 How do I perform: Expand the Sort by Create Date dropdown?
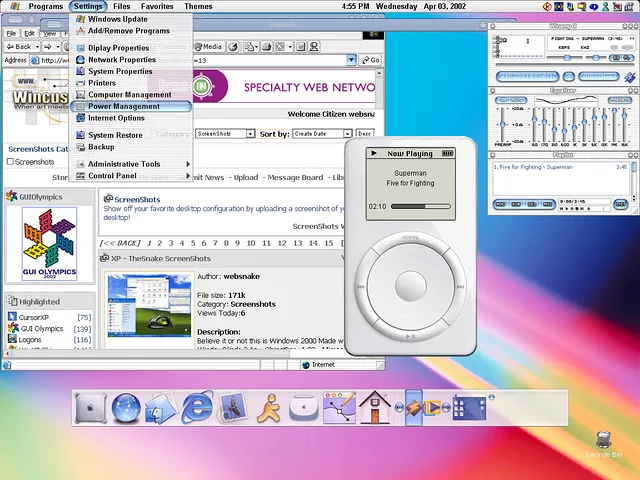coord(320,133)
